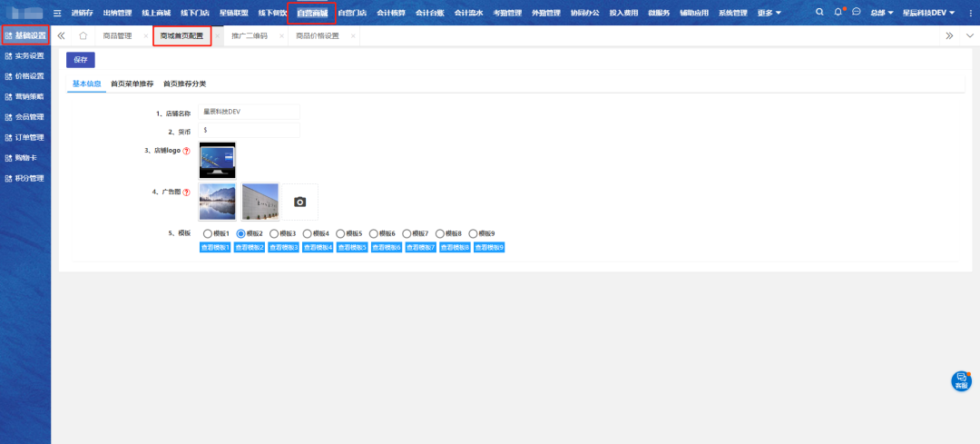
Task: Click the 店铺名称 input field
Action: pos(250,112)
